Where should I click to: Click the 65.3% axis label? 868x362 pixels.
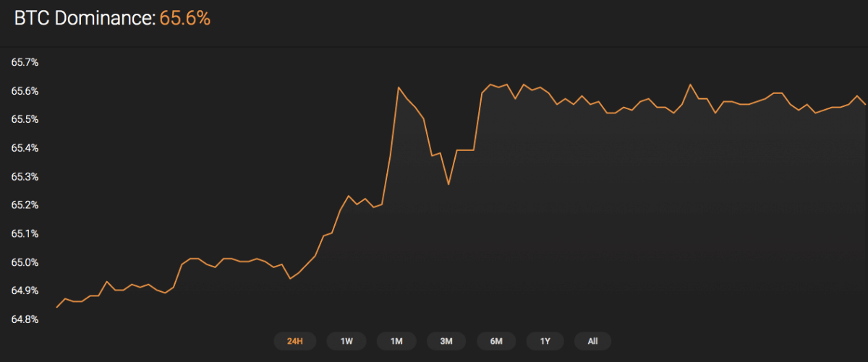25,177
